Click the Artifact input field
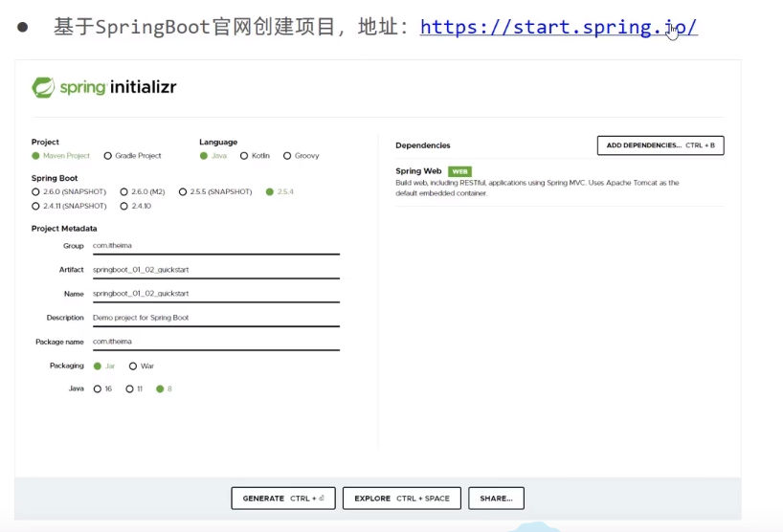Screen dimensions: 783x532 (215, 270)
